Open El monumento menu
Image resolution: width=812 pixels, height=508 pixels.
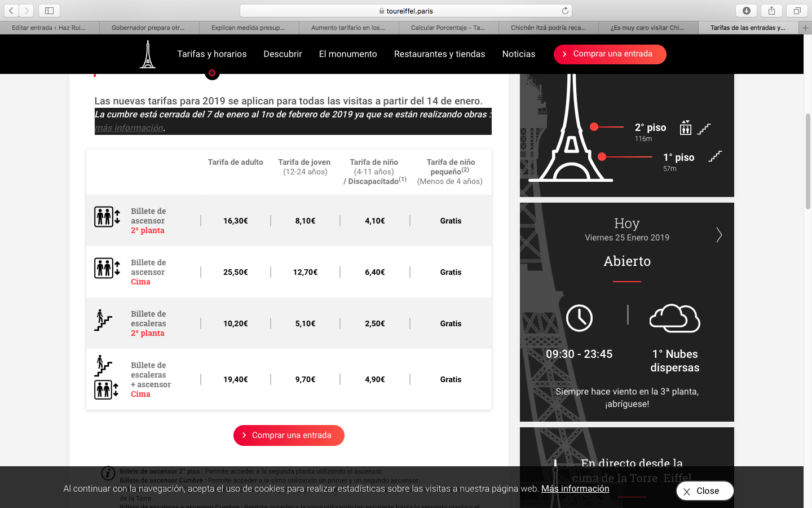348,54
